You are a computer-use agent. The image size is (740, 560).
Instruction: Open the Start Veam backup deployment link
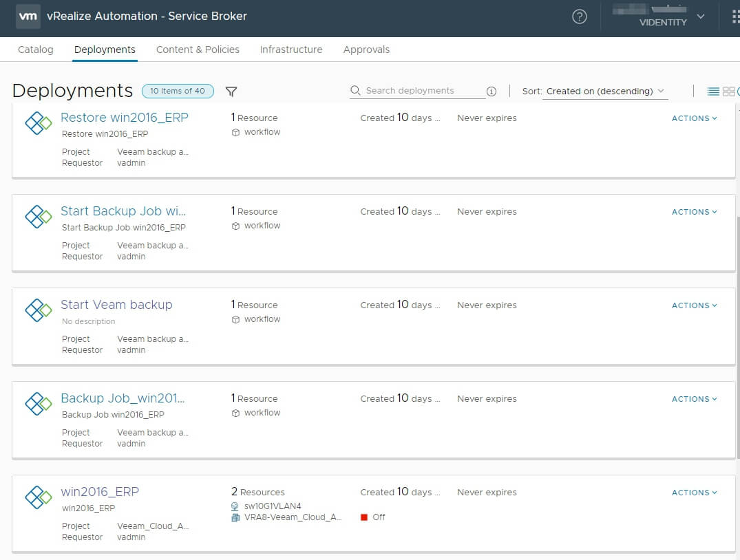[x=116, y=304]
